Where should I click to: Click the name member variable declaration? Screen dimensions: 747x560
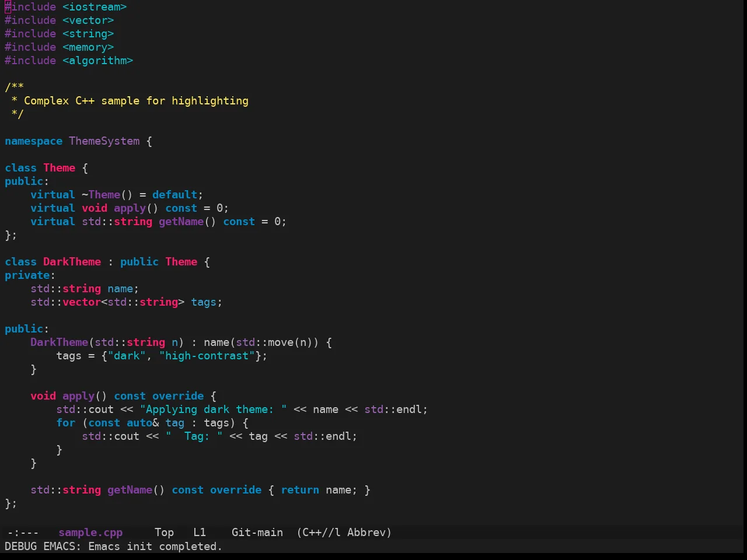(x=120, y=289)
